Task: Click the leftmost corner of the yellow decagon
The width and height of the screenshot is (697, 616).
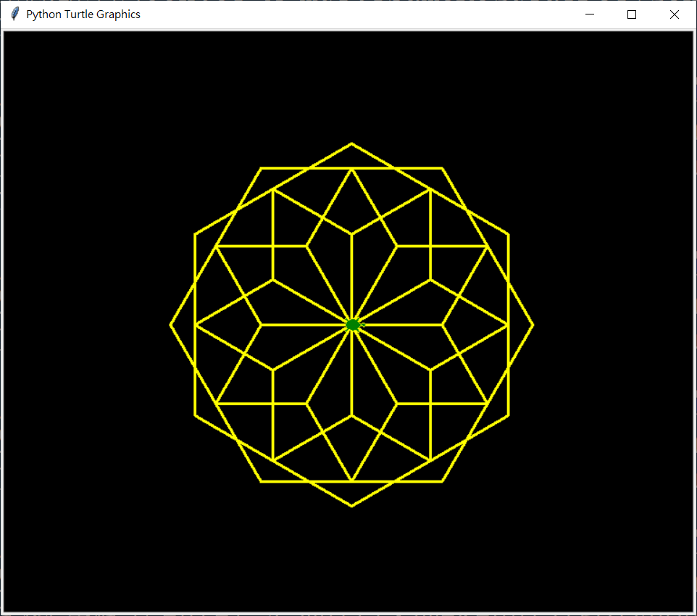Action: pos(171,325)
